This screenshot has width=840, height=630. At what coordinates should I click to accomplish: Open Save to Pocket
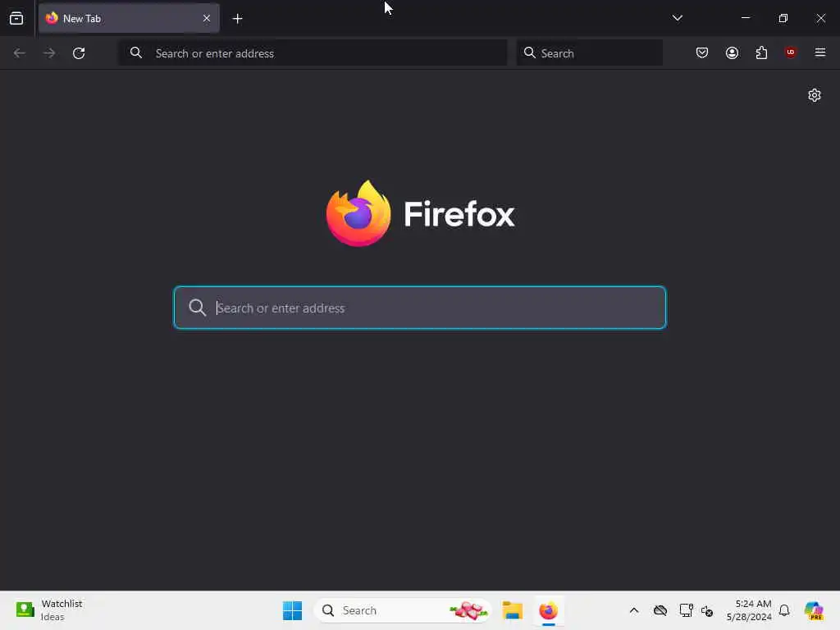(702, 52)
